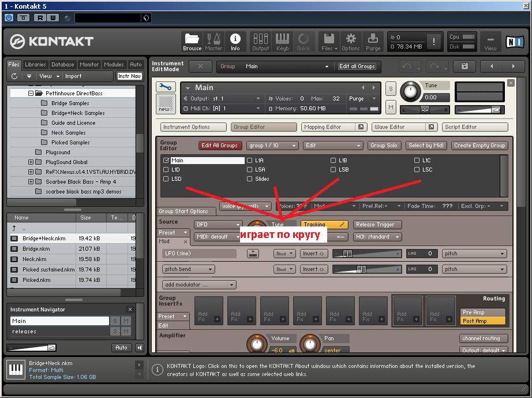Click the Edit All Groups button
Image resolution: width=532 pixels, height=398 pixels.
pos(219,146)
